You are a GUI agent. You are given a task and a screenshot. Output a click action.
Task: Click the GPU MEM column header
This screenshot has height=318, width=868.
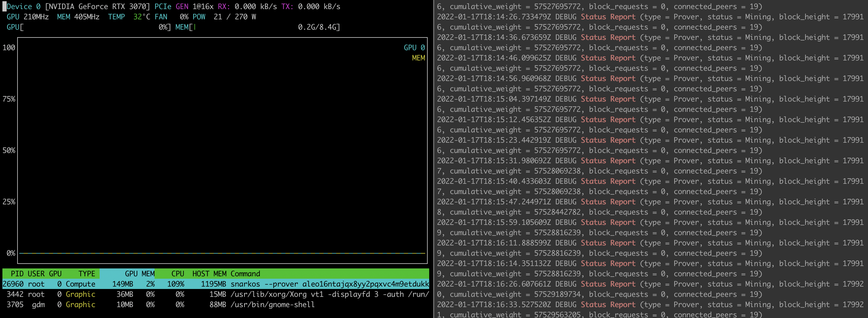140,274
